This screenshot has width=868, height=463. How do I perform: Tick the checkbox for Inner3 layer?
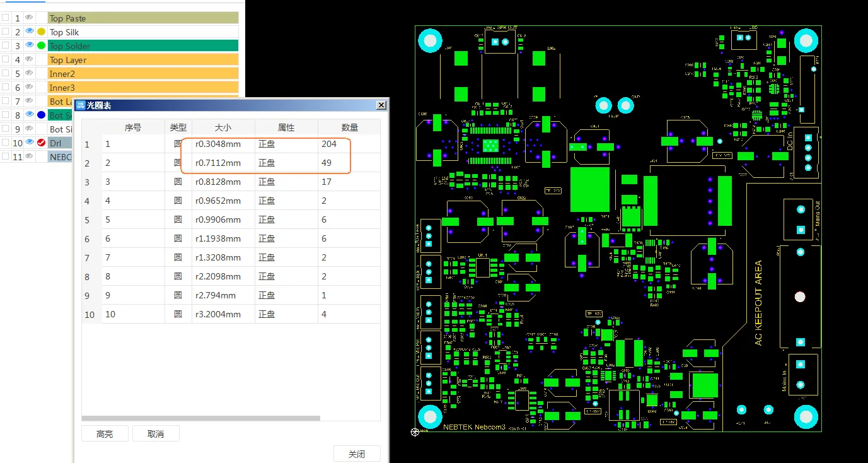pyautogui.click(x=6, y=87)
